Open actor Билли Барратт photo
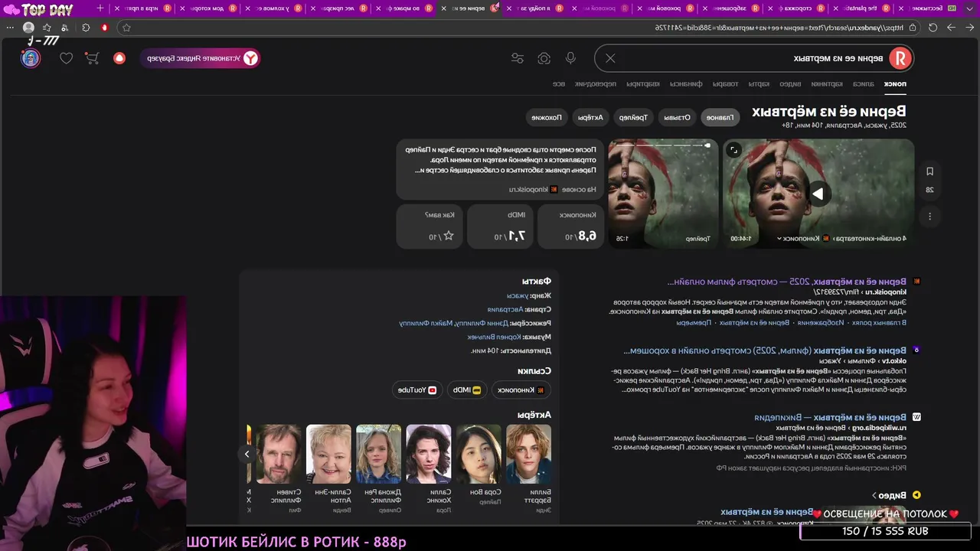 click(x=529, y=455)
